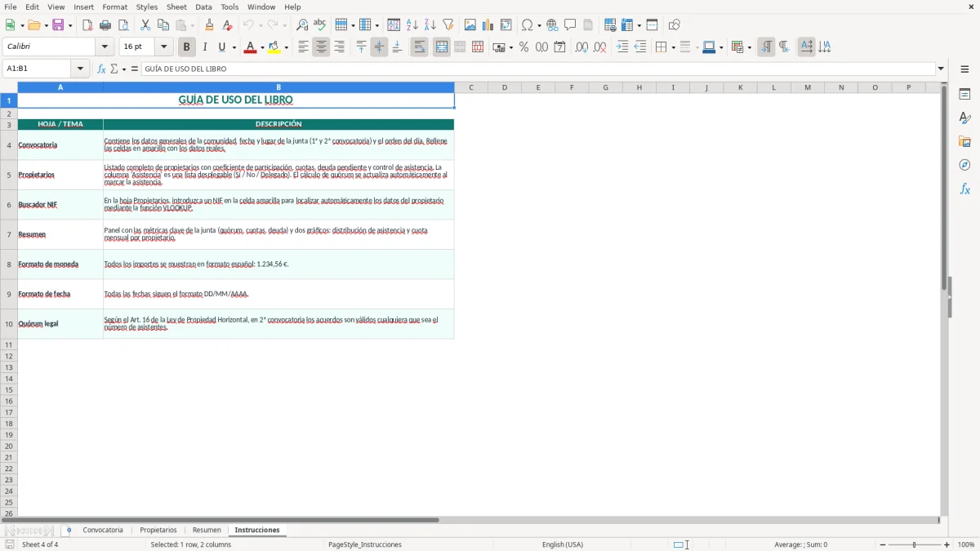Switch to the Convocatoria sheet tab
The image size is (980, 551).
103,530
